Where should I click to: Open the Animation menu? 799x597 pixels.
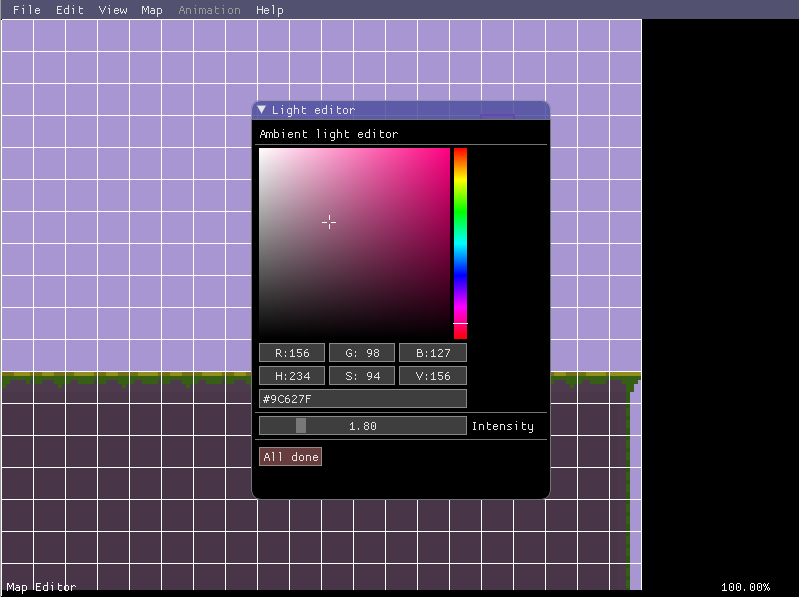tap(209, 10)
